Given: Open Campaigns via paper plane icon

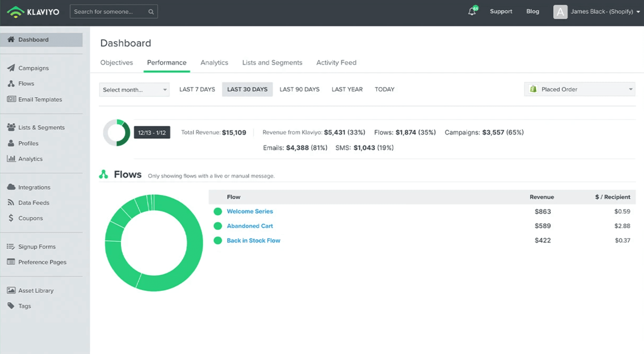Looking at the screenshot, I should click(x=11, y=68).
